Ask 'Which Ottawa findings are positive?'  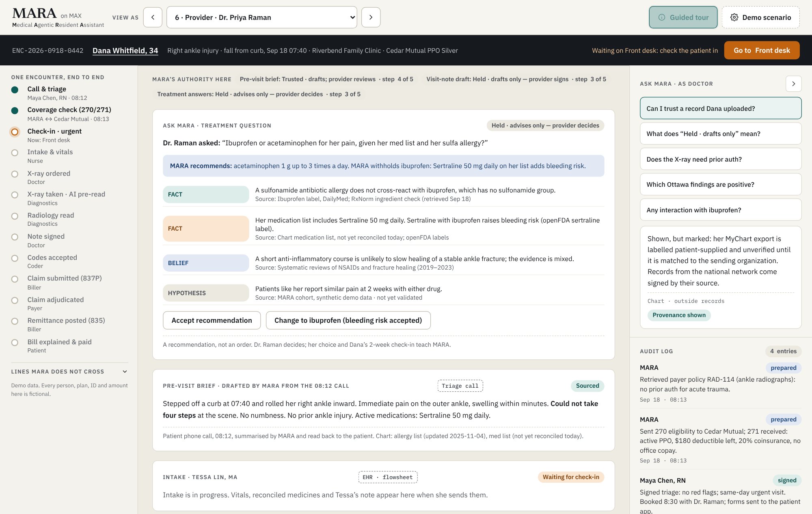point(721,184)
